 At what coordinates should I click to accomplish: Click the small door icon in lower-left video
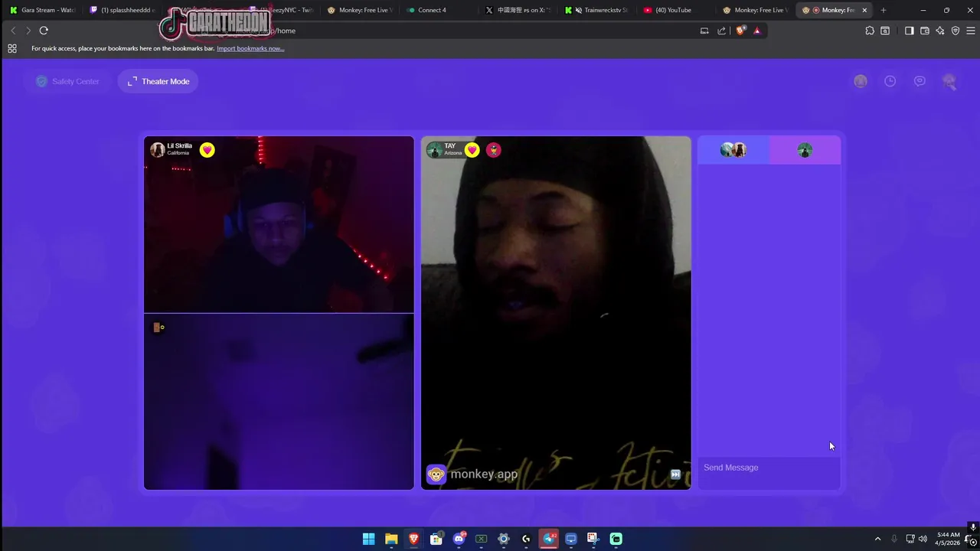click(158, 328)
